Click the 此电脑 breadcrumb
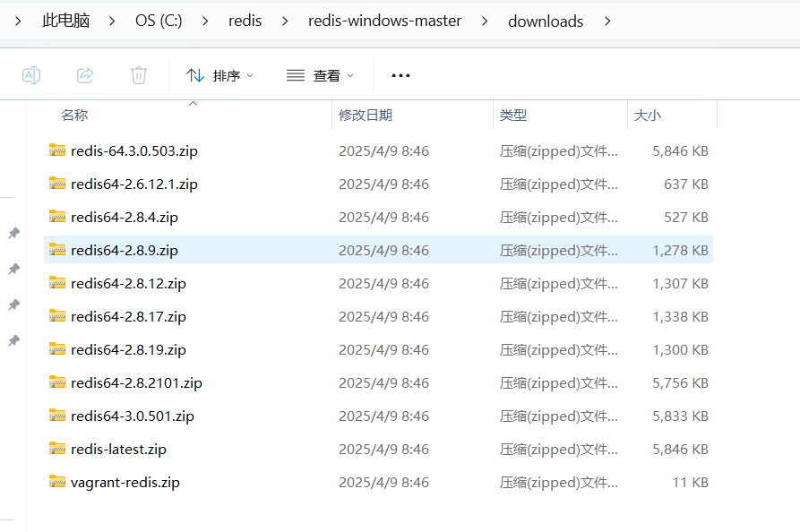The width and height of the screenshot is (800, 532). point(65,21)
